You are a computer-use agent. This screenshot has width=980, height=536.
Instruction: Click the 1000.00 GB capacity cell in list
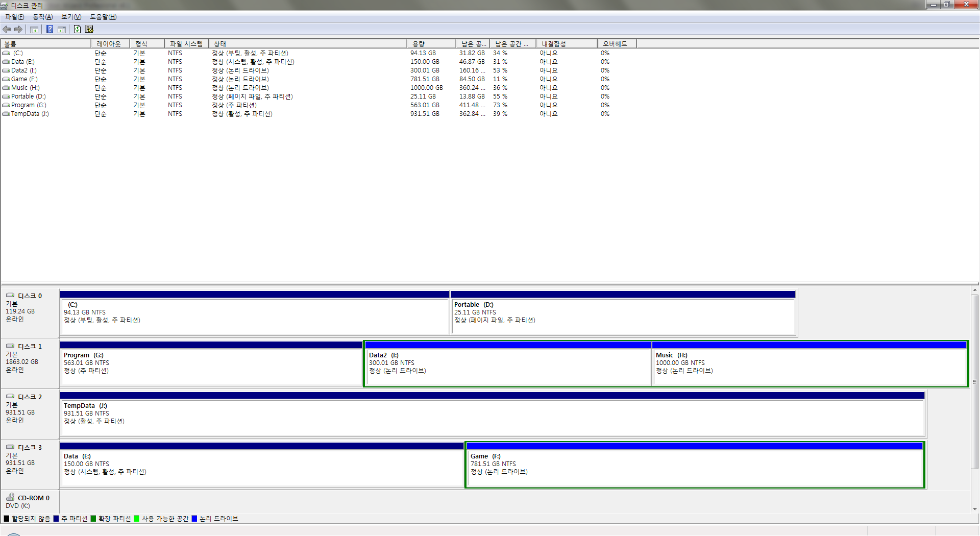point(427,88)
